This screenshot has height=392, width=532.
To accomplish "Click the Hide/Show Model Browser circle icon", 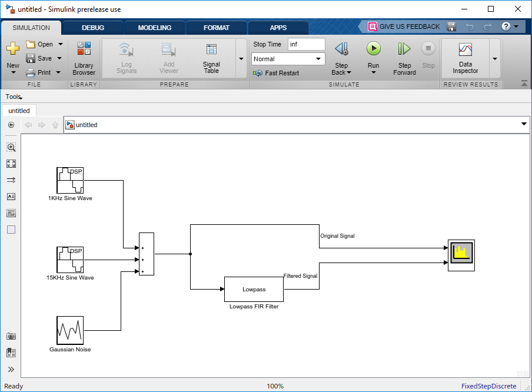I will point(11,125).
